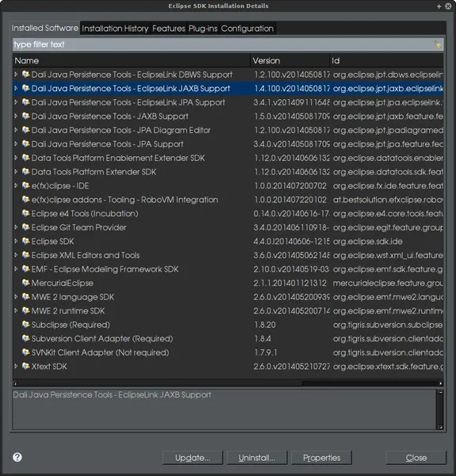The height and width of the screenshot is (476, 456).
Task: Click the icon beside Subversion Client Adapter (Required)
Action: click(x=26, y=339)
